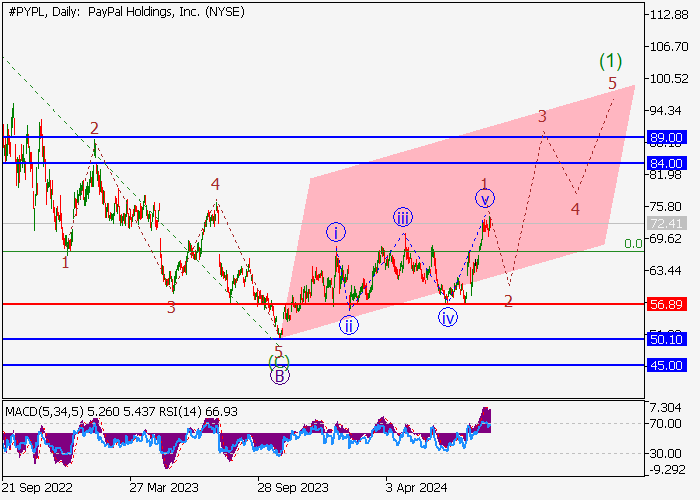
Task: Click the purple circled B wave label
Action: click(280, 376)
